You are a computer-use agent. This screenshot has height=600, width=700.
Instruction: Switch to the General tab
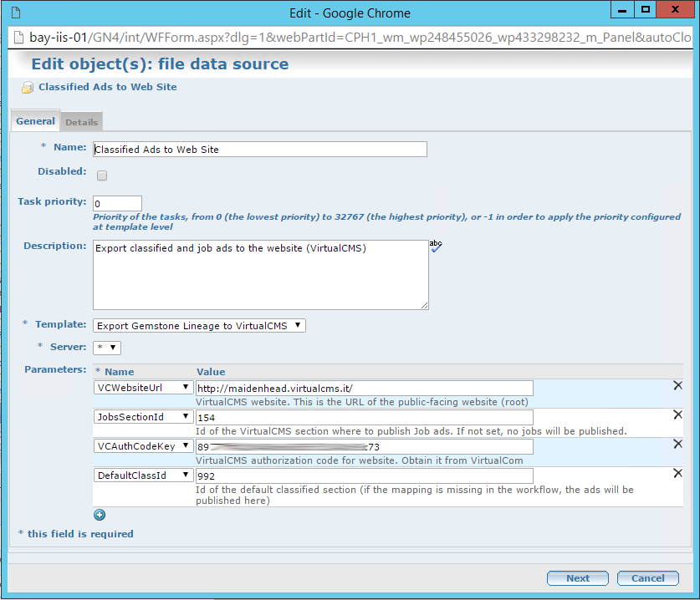[35, 121]
